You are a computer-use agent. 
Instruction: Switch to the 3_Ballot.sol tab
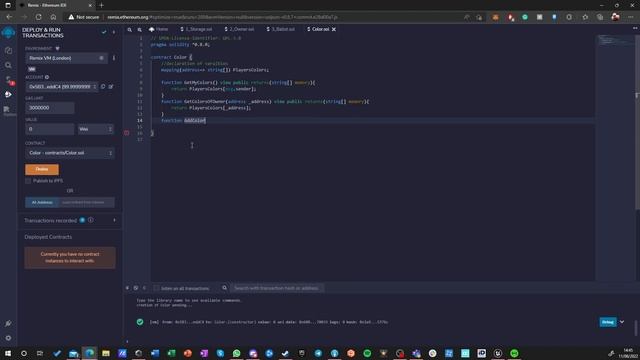tap(281, 29)
